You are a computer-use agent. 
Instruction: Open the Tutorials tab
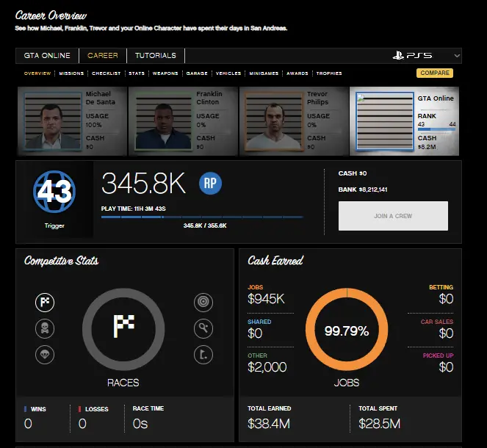155,56
